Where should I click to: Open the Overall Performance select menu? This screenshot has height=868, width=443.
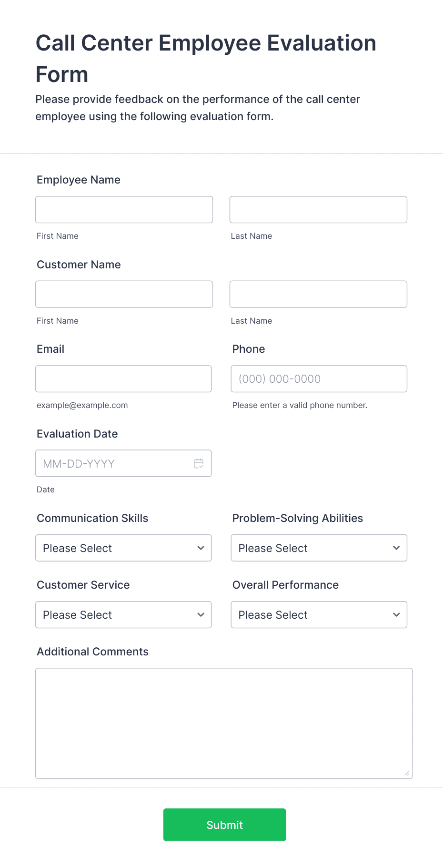point(319,615)
